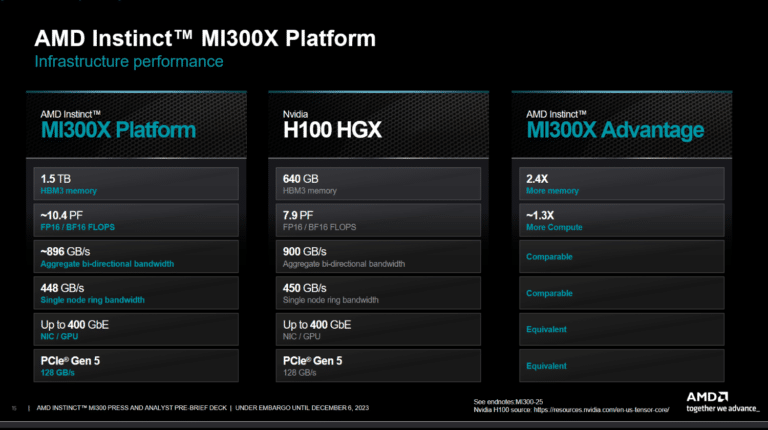768x430 pixels.
Task: Click the 'together we advance_' tagline
Action: 723,408
